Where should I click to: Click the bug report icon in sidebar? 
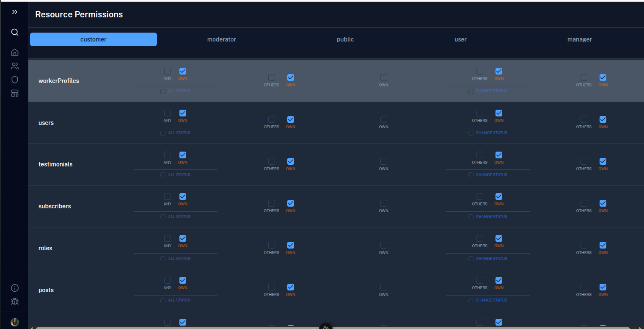click(x=15, y=301)
